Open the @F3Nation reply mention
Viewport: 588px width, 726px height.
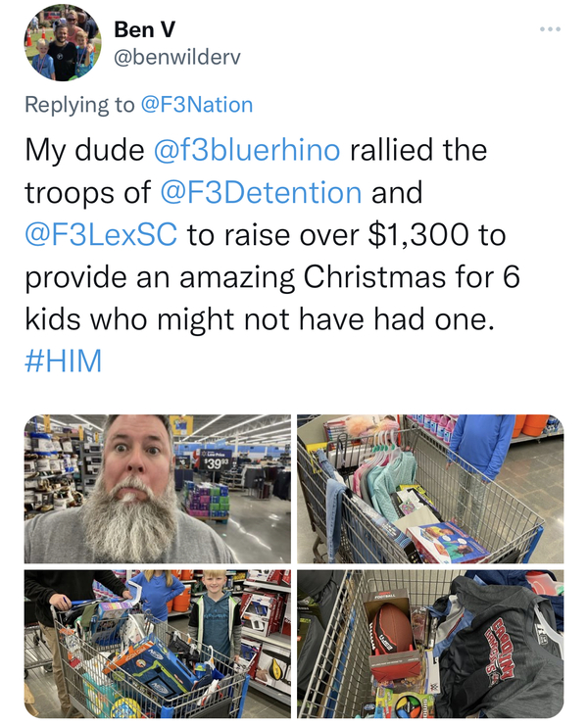click(196, 105)
